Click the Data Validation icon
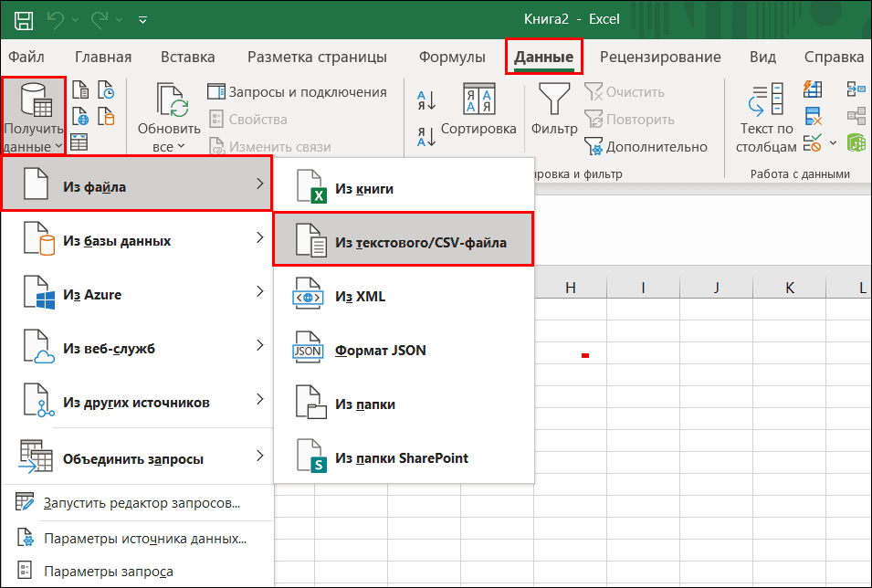Viewport: 872px width, 588px height. click(x=813, y=143)
